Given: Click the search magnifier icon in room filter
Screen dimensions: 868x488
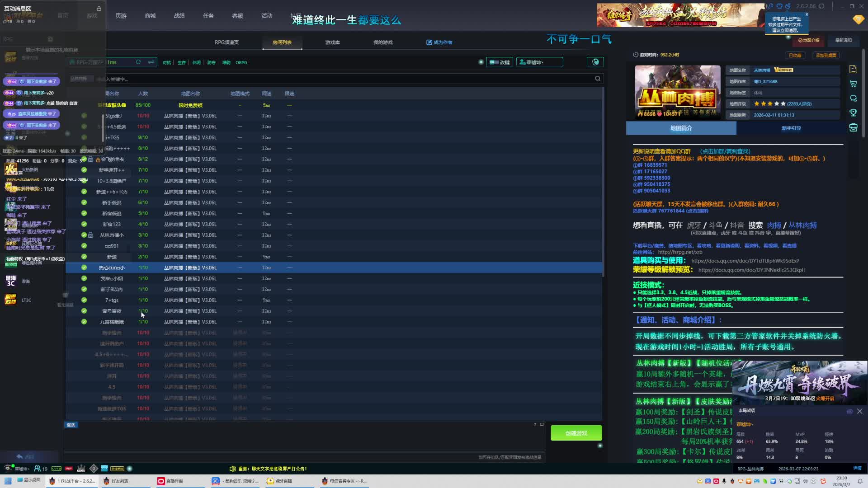Looking at the screenshot, I should click(598, 79).
